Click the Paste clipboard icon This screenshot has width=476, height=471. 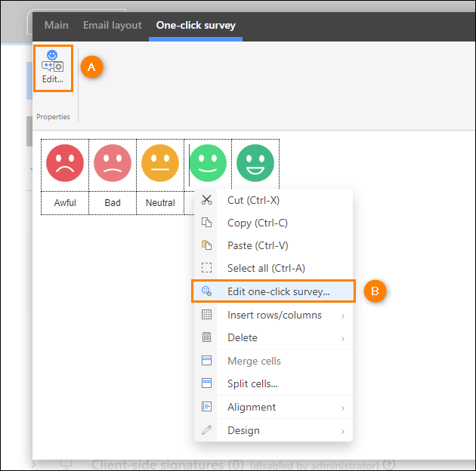pyautogui.click(x=207, y=245)
